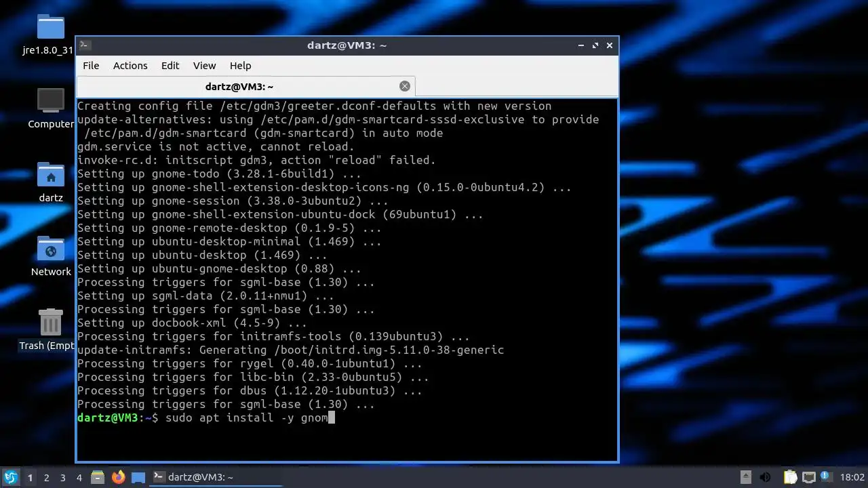Click the line 'invoke-rc.d: initscript gdm3'
This screenshot has height=488, width=868.
(256, 160)
